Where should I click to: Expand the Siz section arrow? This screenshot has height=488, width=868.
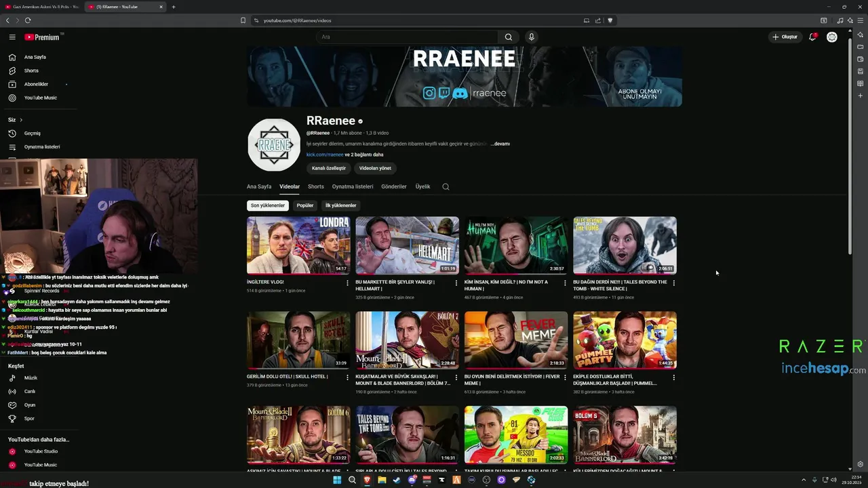21,120
